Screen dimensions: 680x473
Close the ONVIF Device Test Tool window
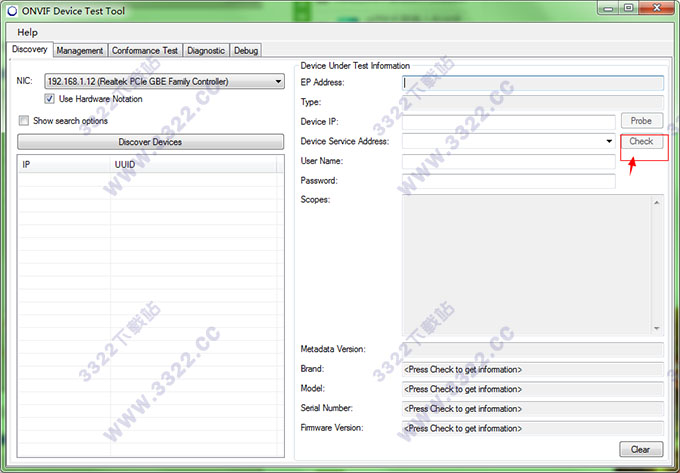[657, 8]
